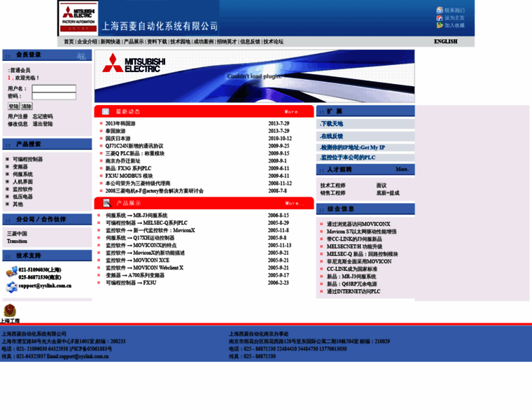The width and height of the screenshot is (532, 420).
Task: Open product 监控软件 → MOVICON XCE
Action: (x=137, y=260)
